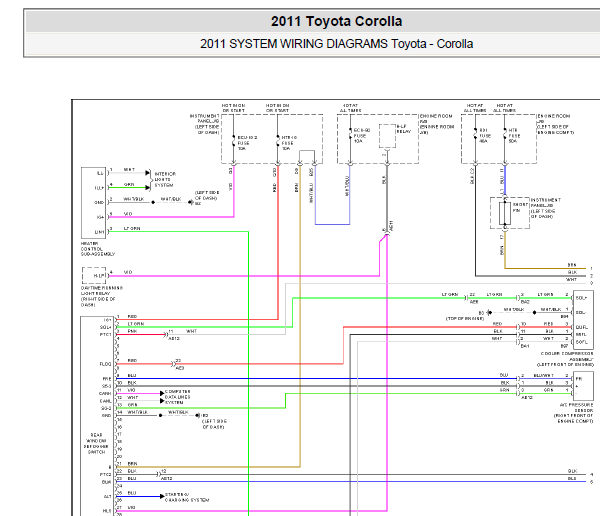Click the "HEATER CONTROL SUB-ASSEMBLY" component label
The width and height of the screenshot is (600, 516).
point(98,249)
